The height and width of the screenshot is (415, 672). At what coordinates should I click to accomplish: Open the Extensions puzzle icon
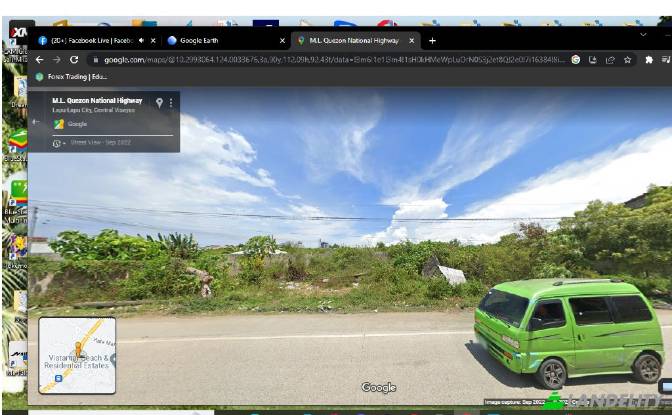tap(649, 60)
